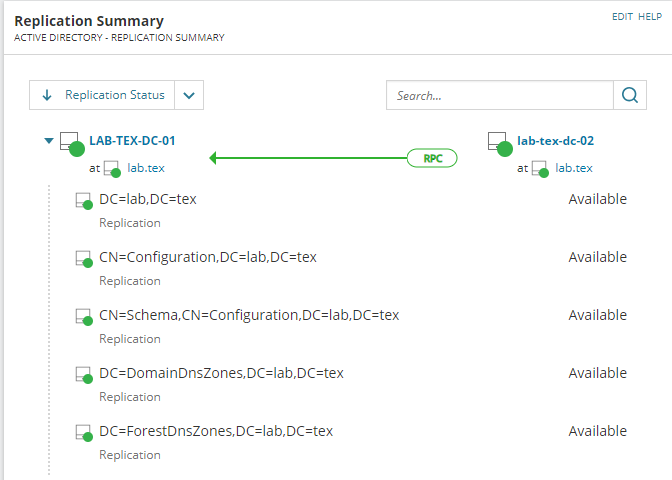Click the lab-tex-dc-02 server status icon
This screenshot has width=672, height=480.
[x=499, y=143]
